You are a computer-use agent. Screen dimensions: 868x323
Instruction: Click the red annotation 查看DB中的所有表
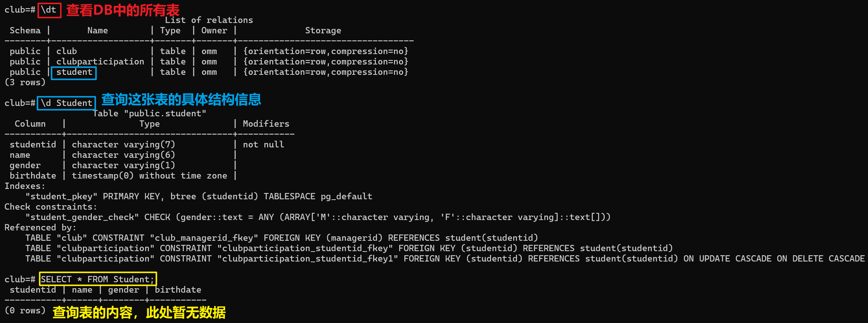click(123, 10)
